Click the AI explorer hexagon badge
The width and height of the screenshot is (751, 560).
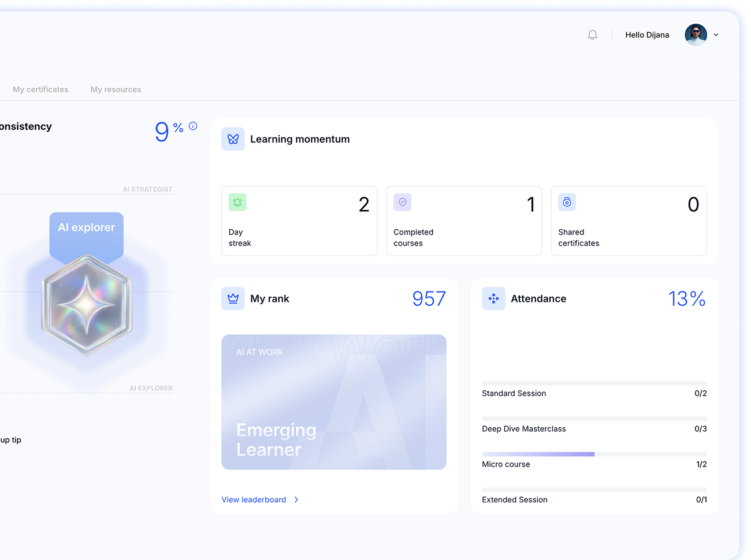point(87,304)
